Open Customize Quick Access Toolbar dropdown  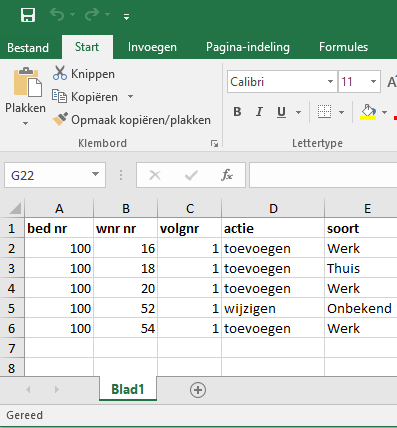pyautogui.click(x=126, y=17)
